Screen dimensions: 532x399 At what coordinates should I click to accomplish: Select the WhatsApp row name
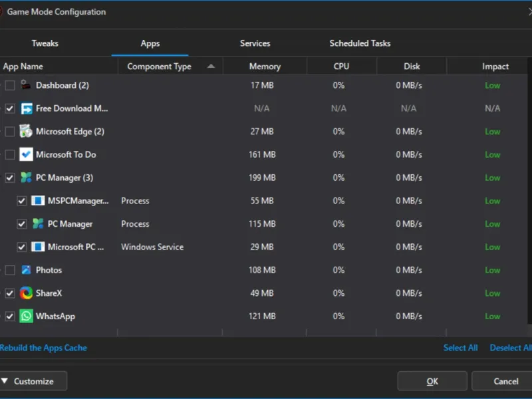55,317
